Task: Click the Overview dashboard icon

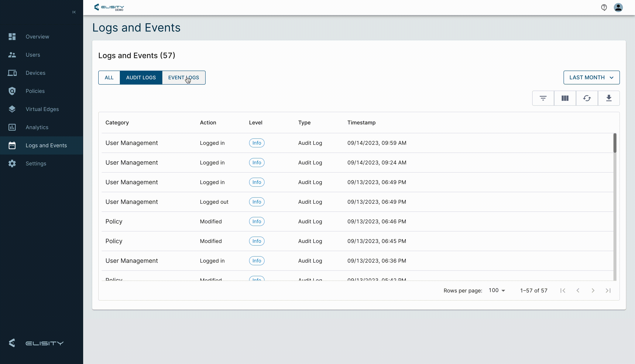Action: [x=12, y=36]
